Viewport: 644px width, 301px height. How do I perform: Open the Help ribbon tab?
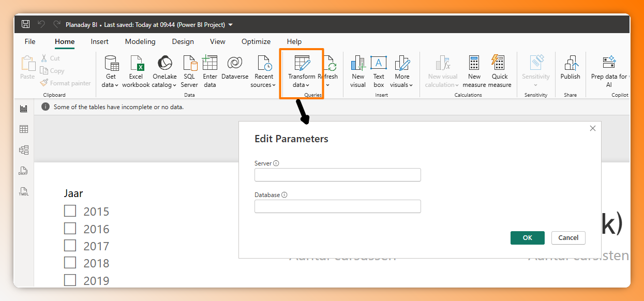294,41
